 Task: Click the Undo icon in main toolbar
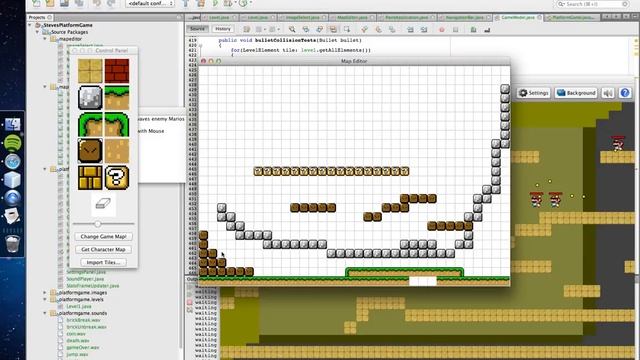[x=97, y=3]
